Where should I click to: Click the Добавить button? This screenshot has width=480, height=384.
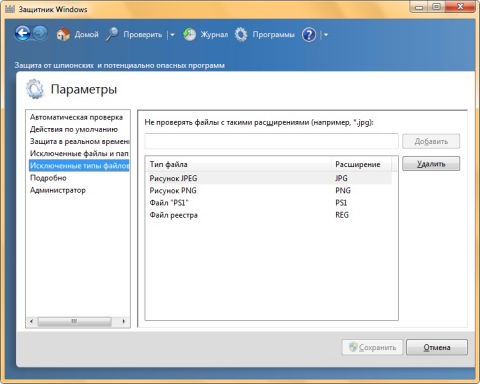431,141
